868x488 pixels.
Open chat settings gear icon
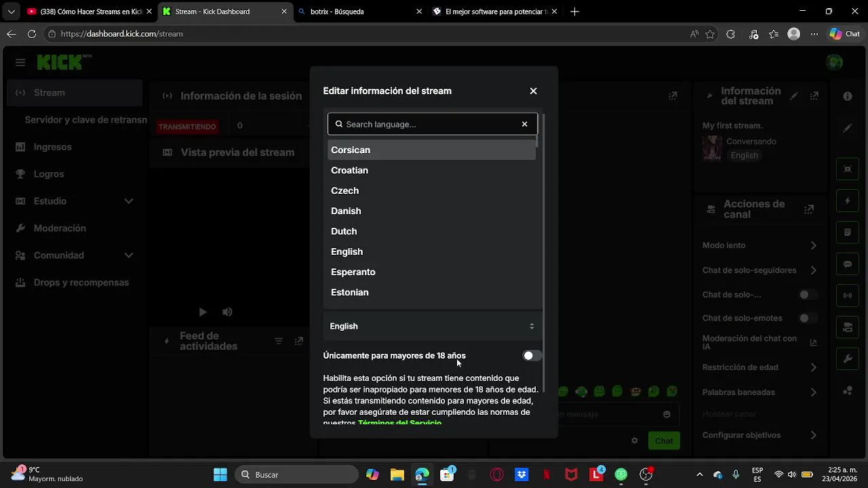coord(635,441)
